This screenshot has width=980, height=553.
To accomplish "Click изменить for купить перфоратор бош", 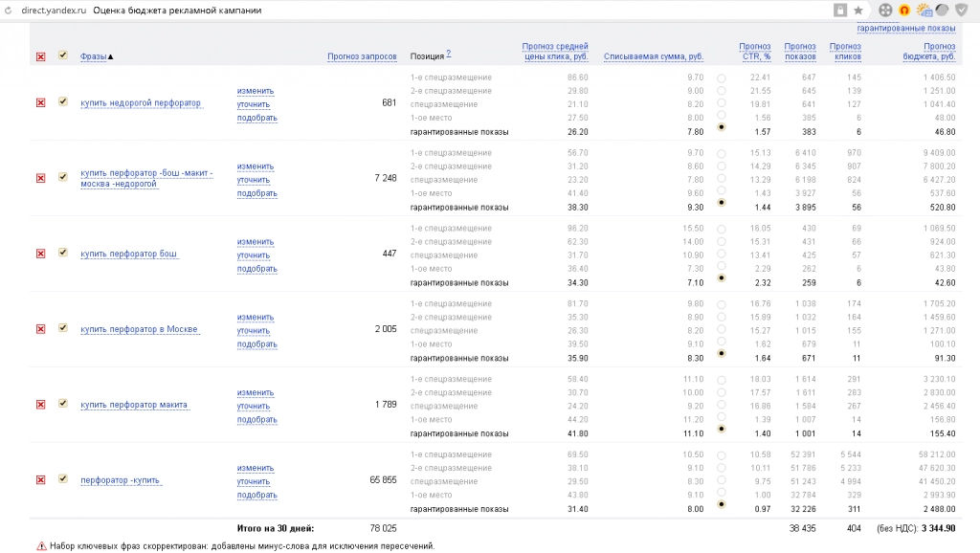I will 255,242.
